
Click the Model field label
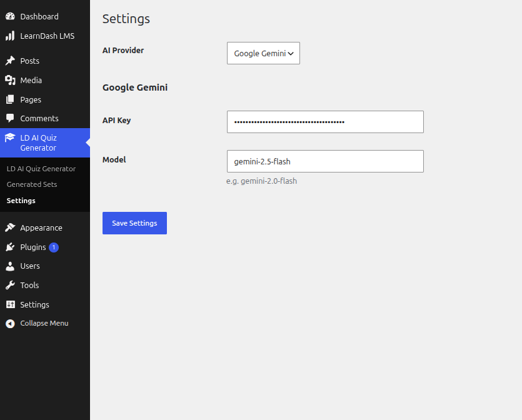click(114, 160)
